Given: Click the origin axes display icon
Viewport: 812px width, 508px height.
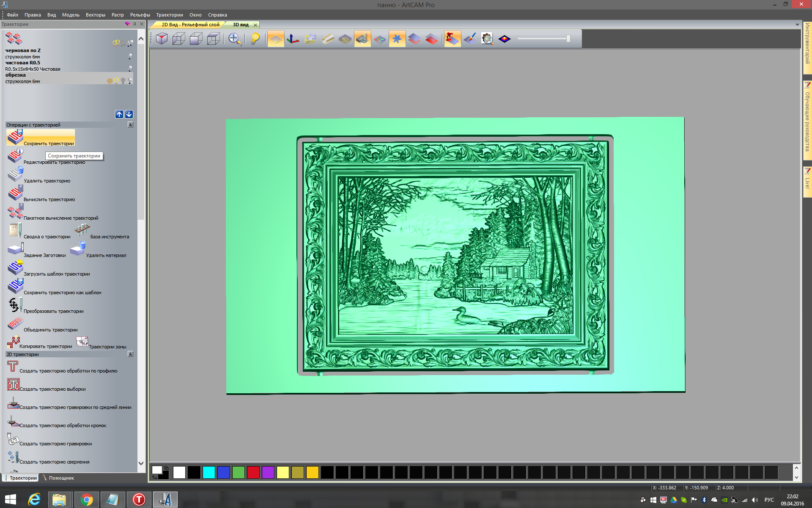Looking at the screenshot, I should (x=293, y=39).
